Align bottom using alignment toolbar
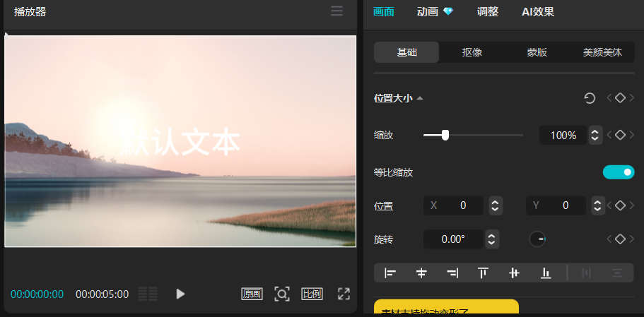This screenshot has height=317, width=644. [546, 273]
